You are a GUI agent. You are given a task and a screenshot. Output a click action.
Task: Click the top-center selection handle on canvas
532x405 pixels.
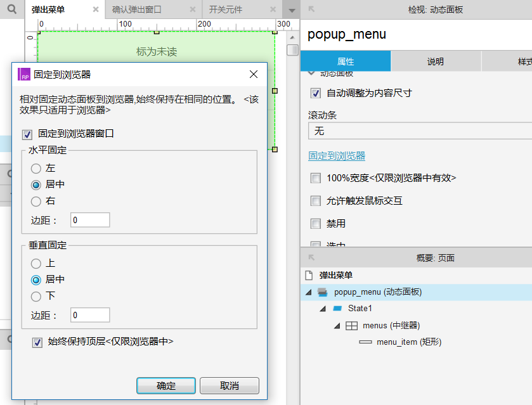click(x=157, y=32)
